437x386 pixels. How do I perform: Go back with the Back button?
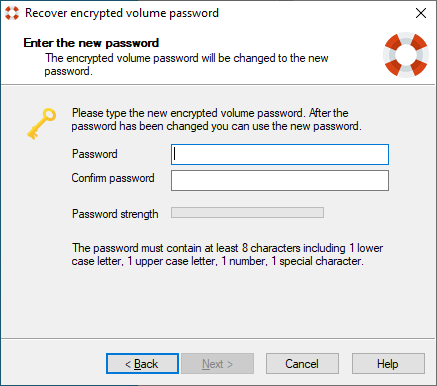(142, 364)
